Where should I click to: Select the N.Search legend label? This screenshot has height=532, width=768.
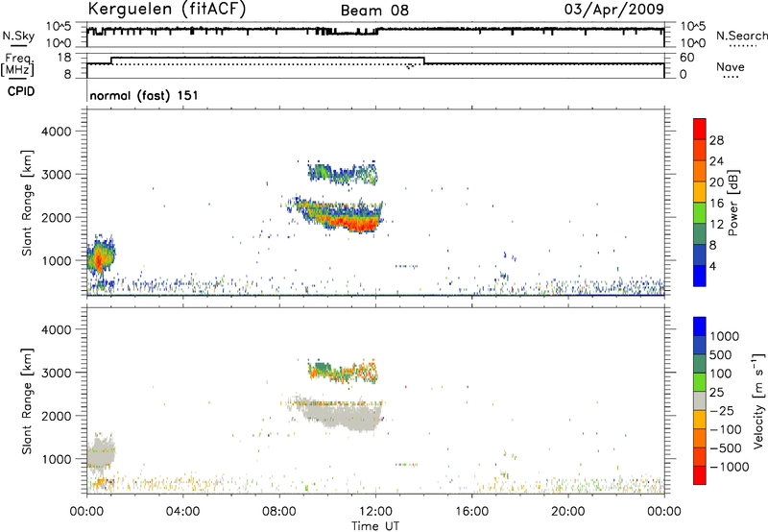pos(741,36)
